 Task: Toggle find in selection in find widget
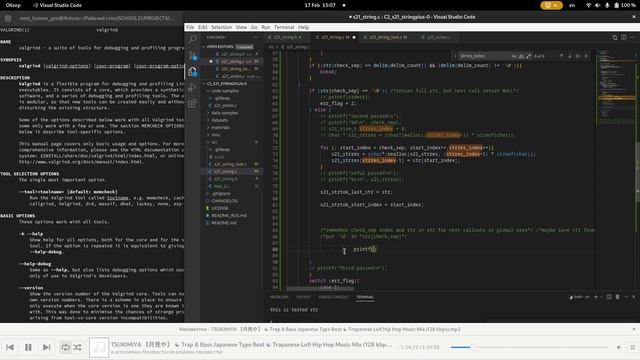[578, 56]
